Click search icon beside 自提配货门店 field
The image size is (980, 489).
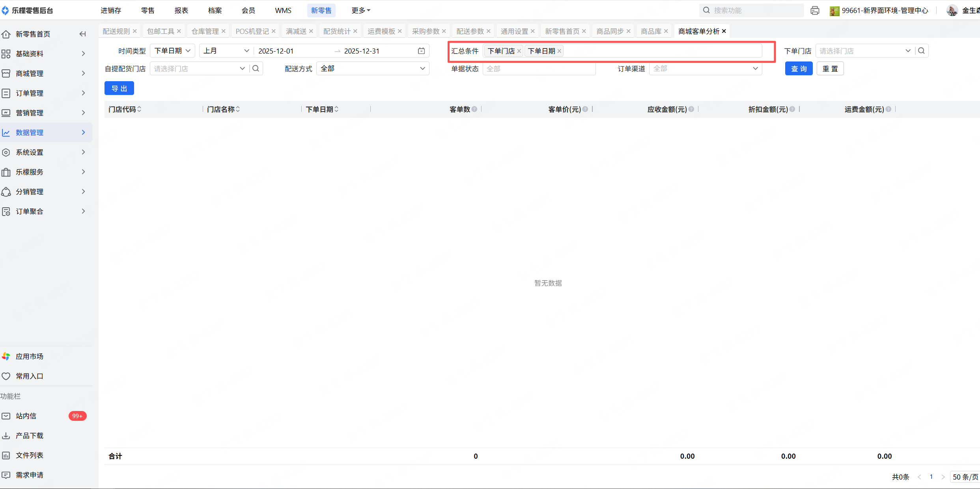pyautogui.click(x=256, y=69)
